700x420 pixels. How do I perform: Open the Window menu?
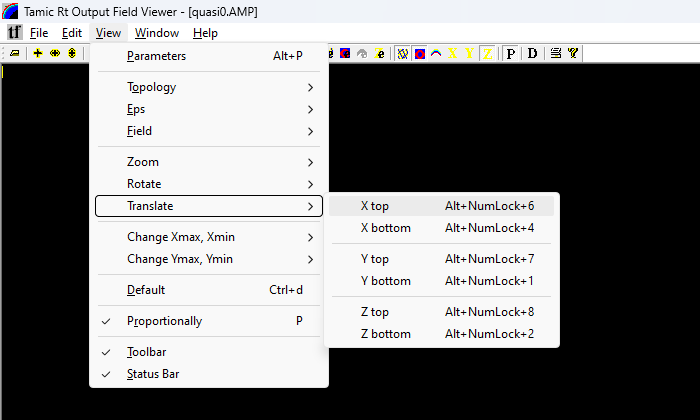click(x=157, y=33)
